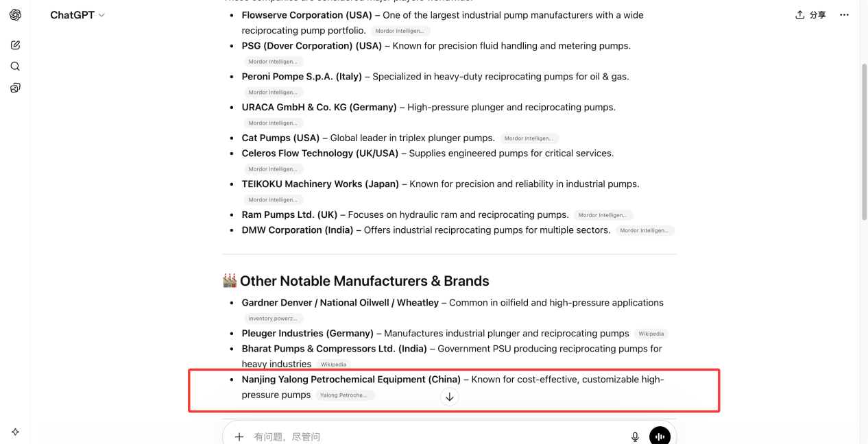Open the Mordor Intelligence chip after DMW Corporation
Image resolution: width=868 pixels, height=444 pixels.
pos(645,231)
